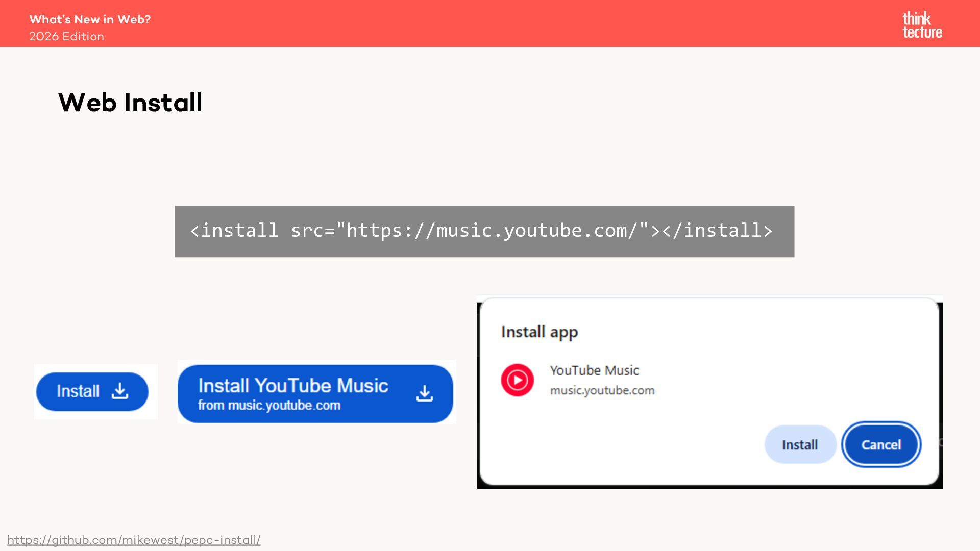Screen dimensions: 980x551
Task: Click the What's New in Web? header text
Action: click(90, 19)
